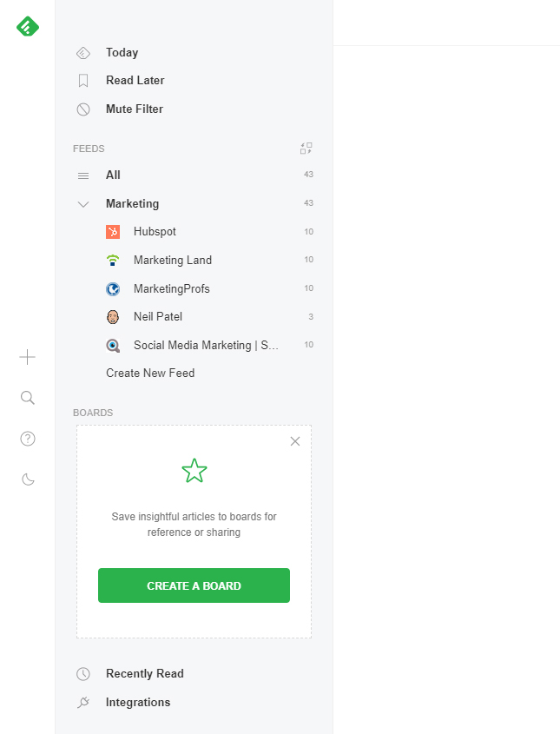Open the Mute Filter page
Screen dimensions: 560x734
click(134, 109)
